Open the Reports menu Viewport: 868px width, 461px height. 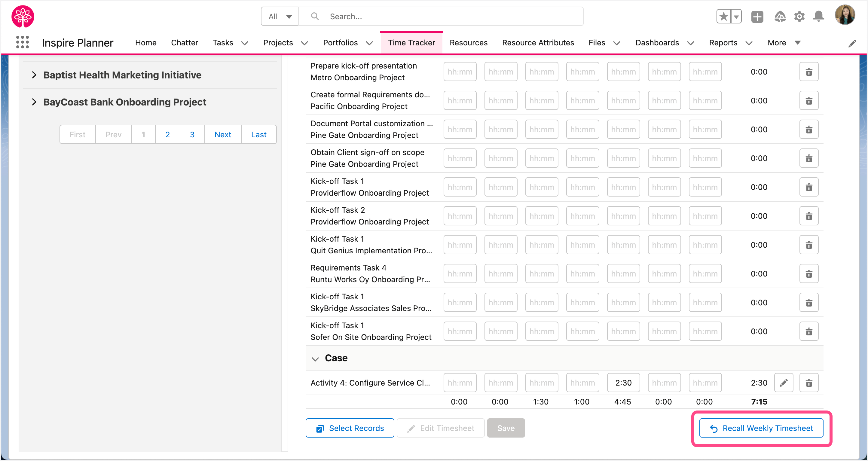tap(723, 42)
